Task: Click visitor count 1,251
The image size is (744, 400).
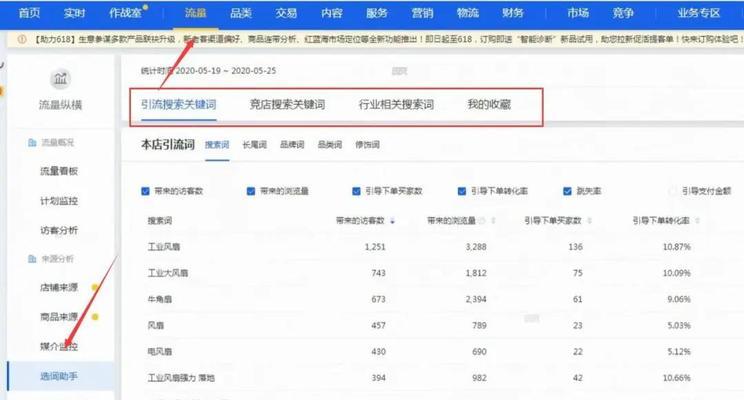Action: pyautogui.click(x=375, y=247)
